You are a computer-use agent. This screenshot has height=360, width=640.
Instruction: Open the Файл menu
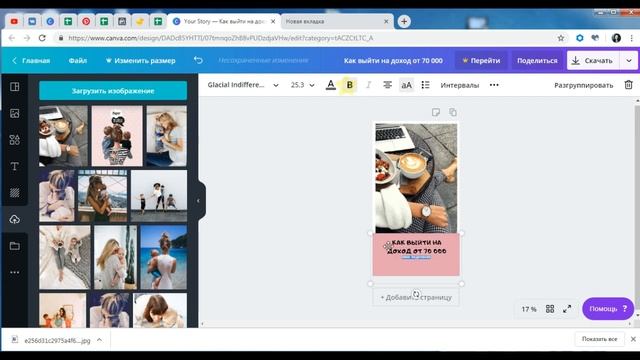78,60
